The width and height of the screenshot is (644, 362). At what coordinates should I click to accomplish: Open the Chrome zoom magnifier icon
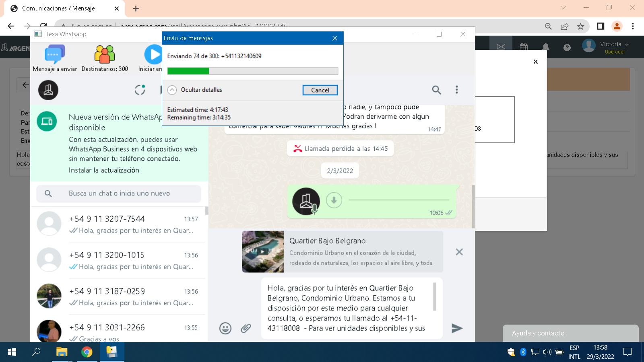548,26
